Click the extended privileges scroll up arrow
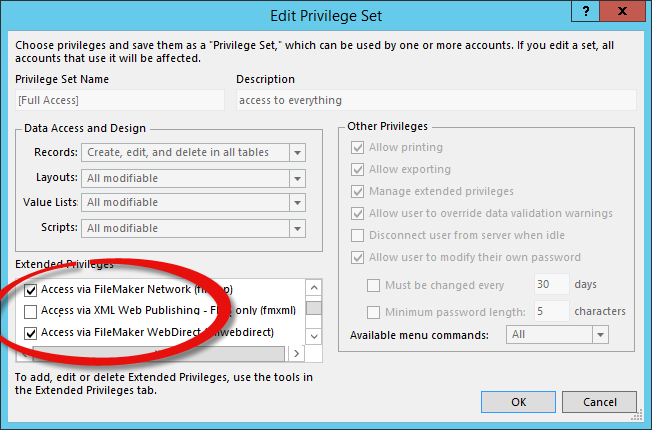 click(x=314, y=287)
